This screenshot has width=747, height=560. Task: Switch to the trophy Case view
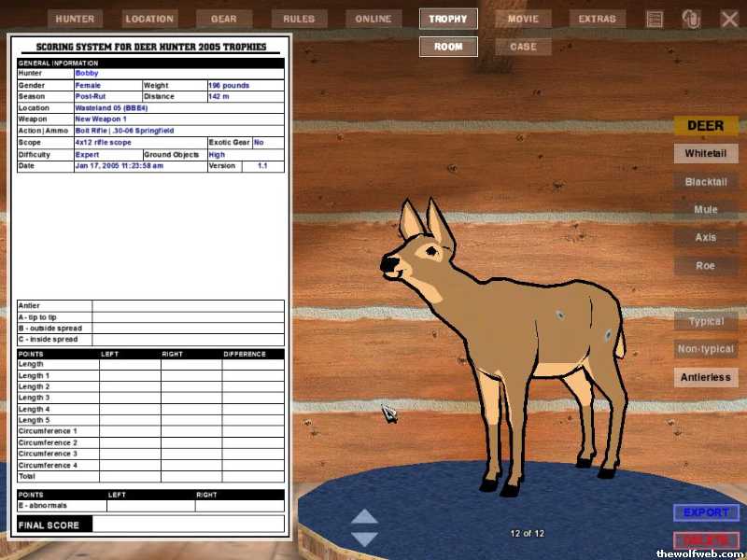coord(523,46)
